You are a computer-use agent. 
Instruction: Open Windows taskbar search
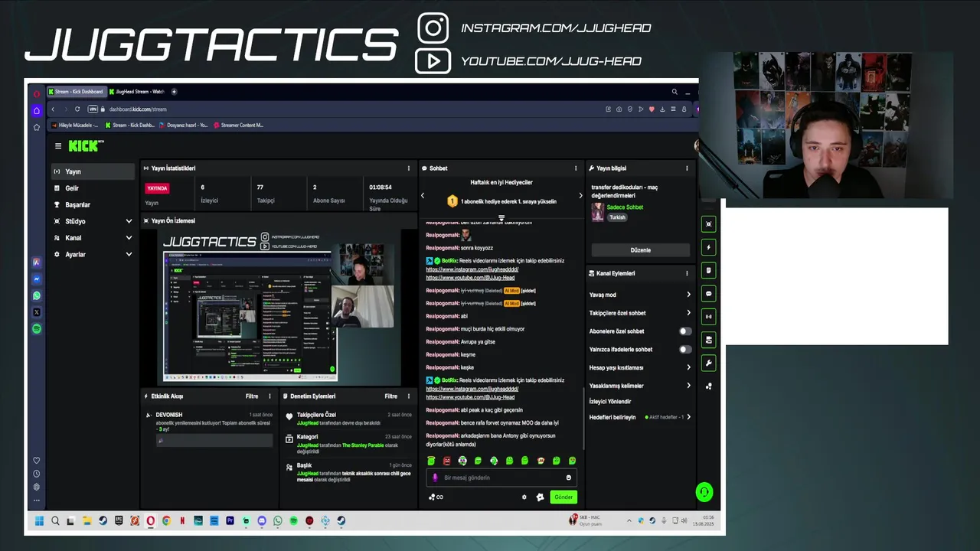(x=55, y=521)
